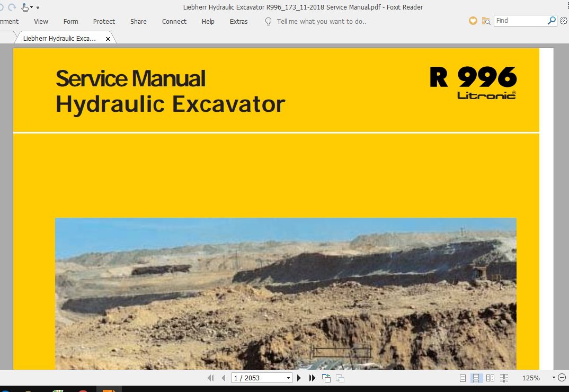Switch to Facing pages view
This screenshot has height=392, width=569.
[490, 378]
